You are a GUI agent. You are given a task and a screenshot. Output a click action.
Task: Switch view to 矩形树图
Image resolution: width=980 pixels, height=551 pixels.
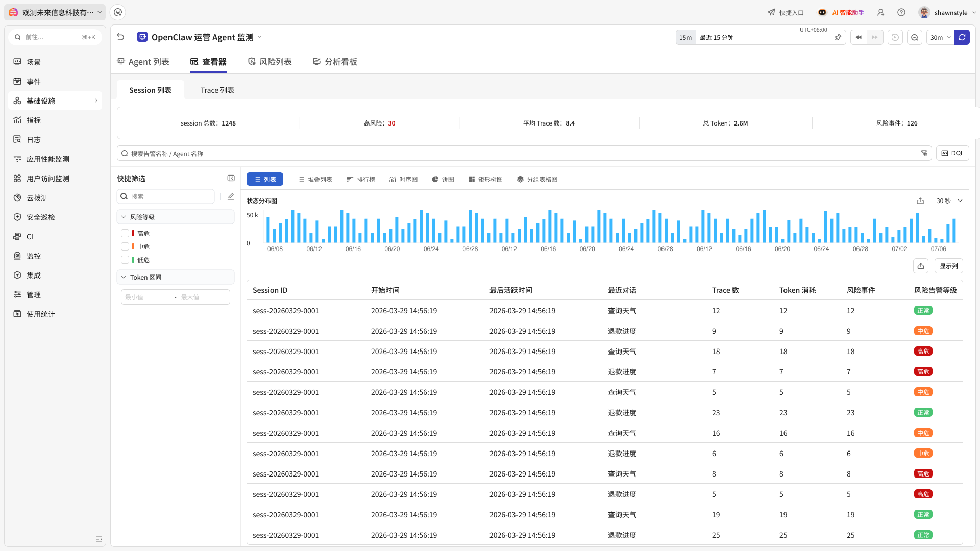485,179
